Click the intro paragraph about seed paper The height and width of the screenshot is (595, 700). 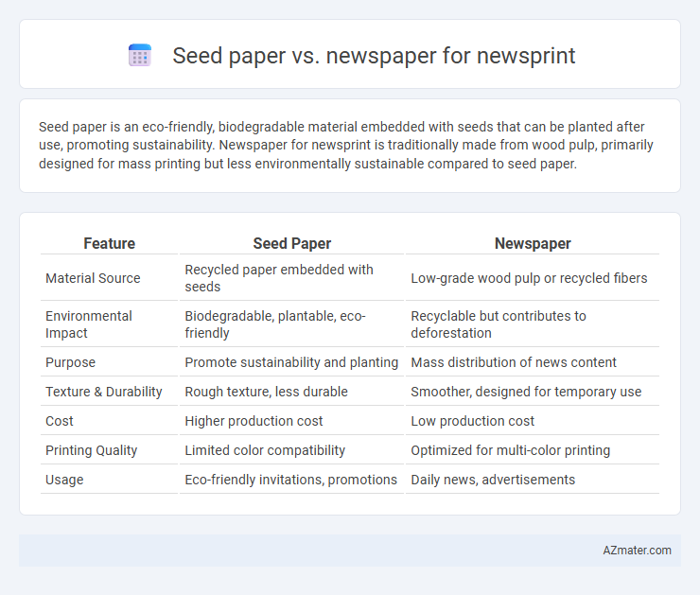pyautogui.click(x=346, y=145)
